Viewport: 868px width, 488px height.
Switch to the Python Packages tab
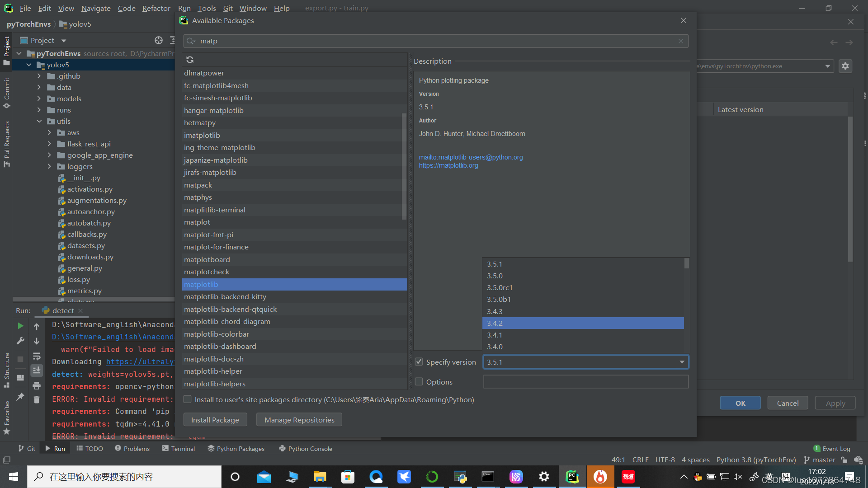coord(236,449)
